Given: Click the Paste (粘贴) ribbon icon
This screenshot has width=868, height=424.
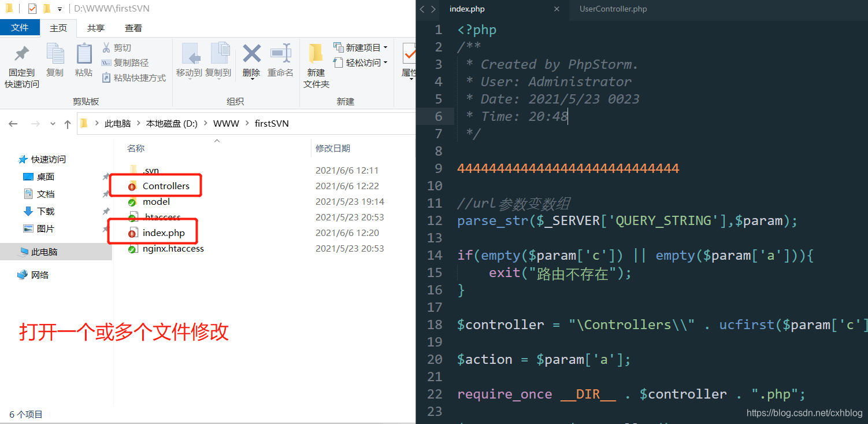Looking at the screenshot, I should [x=84, y=54].
